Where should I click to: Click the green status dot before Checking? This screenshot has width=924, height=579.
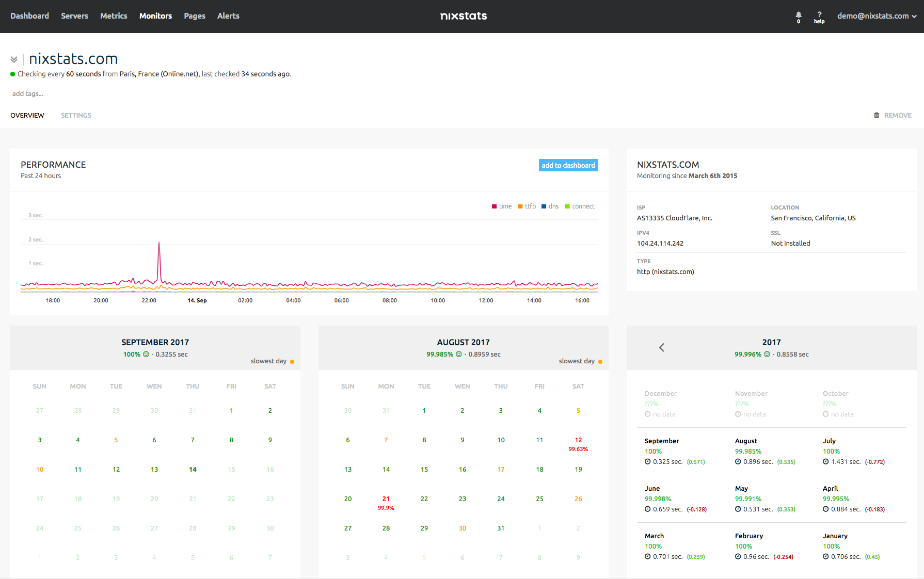coord(13,74)
